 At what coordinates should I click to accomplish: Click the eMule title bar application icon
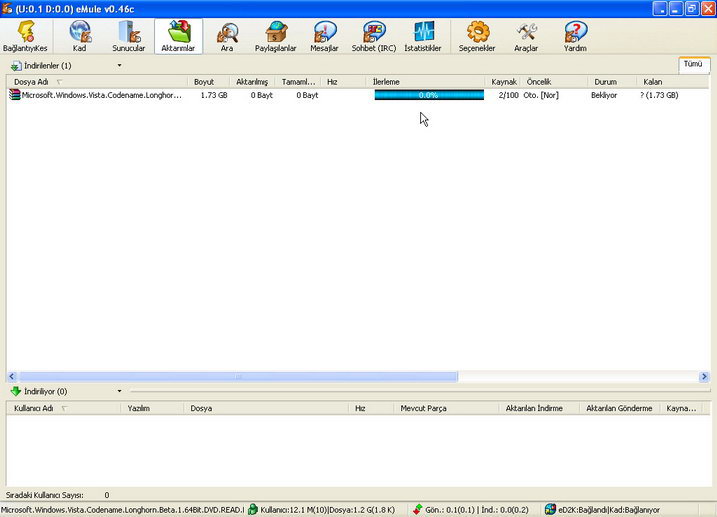6,9
